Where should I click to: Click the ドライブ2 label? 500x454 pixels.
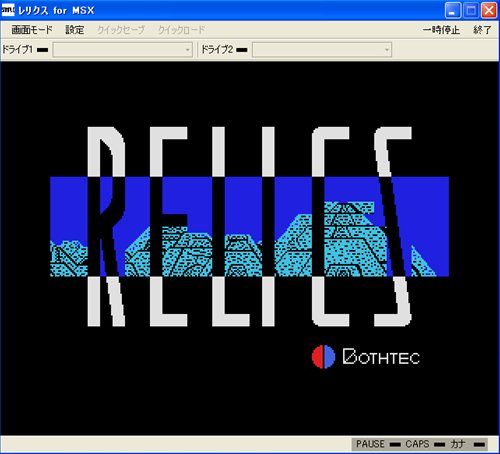pyautogui.click(x=217, y=50)
